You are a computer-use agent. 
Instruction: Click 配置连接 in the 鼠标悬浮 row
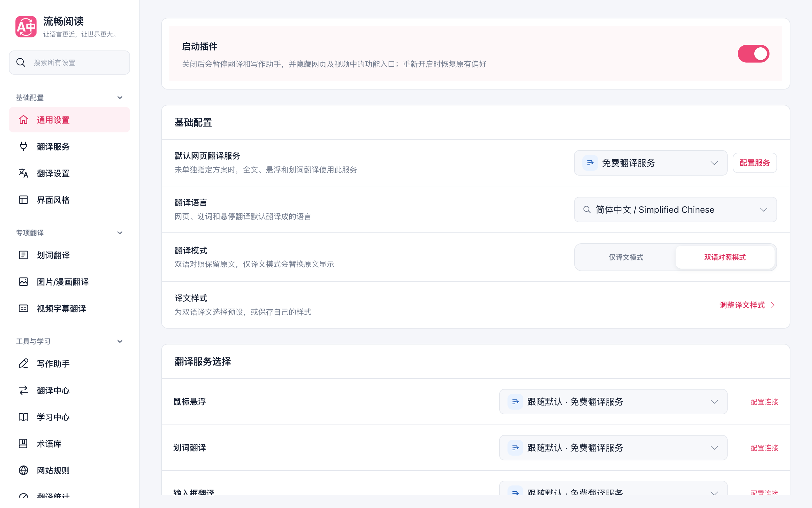click(x=764, y=402)
